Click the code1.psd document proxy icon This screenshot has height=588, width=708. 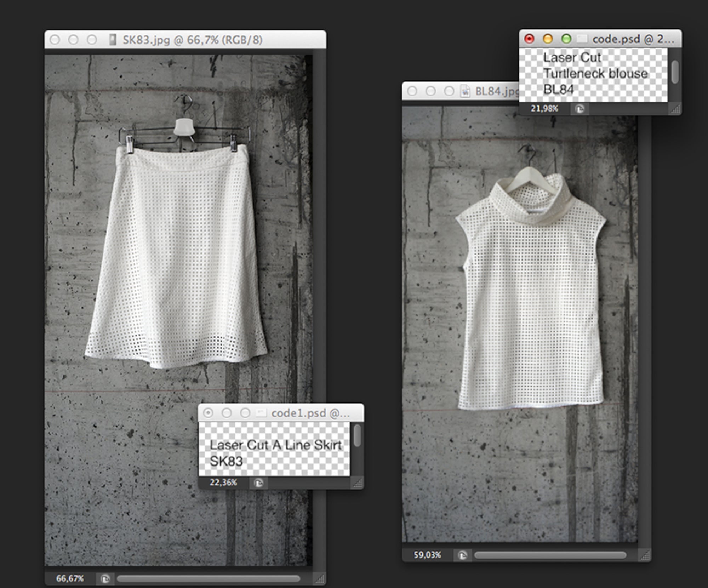(x=261, y=413)
